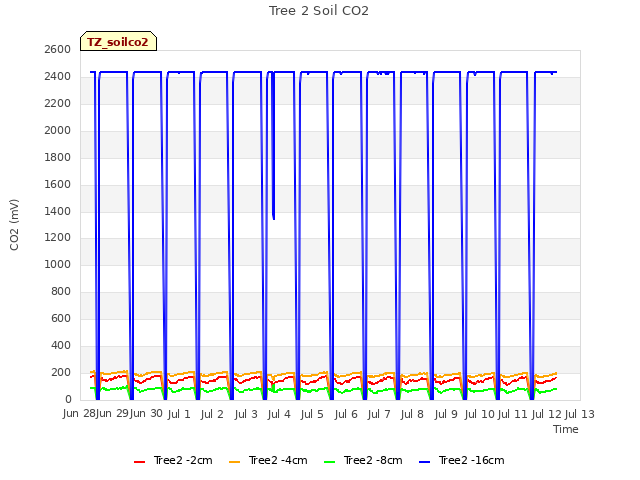
Task: Toggle the Tree2 -4cm legend entry
Action: point(268,460)
